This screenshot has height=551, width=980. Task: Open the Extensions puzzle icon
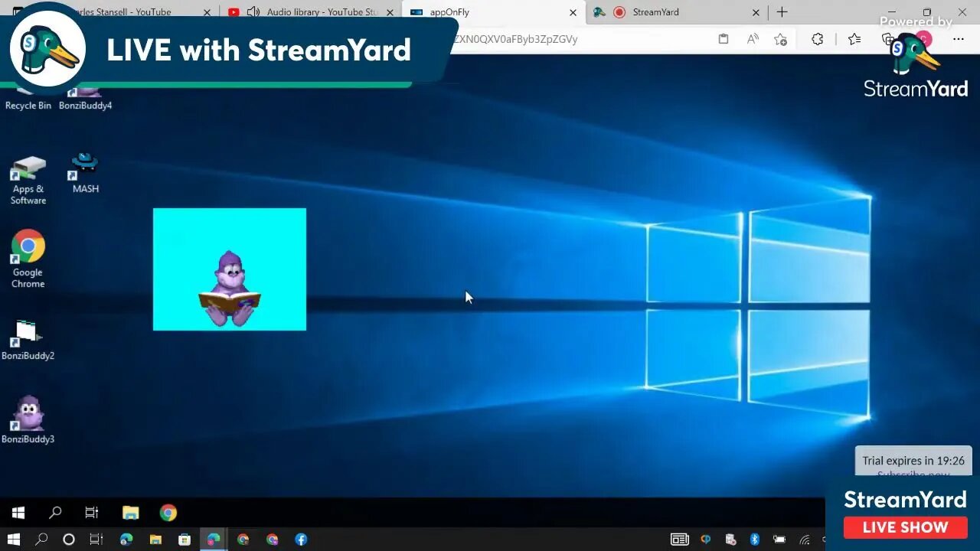coord(817,39)
